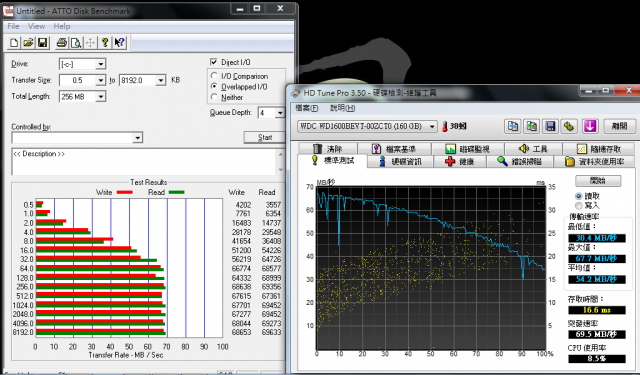The width and height of the screenshot is (640, 375).
Task: Select the I/O Comparison radio option
Action: tap(214, 76)
